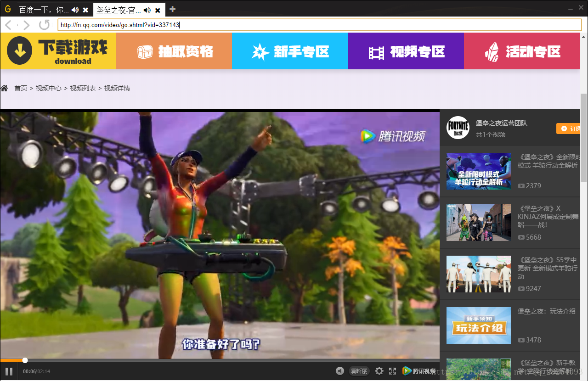Viewport: 588px width, 381px height.
Task: Click the 00:06 elapsed time display
Action: pos(29,371)
